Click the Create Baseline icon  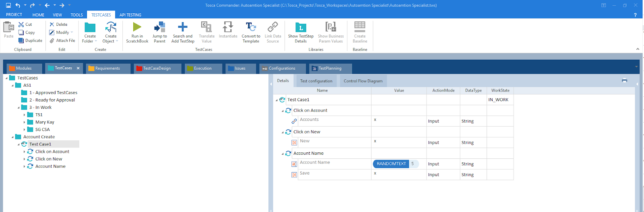click(360, 27)
